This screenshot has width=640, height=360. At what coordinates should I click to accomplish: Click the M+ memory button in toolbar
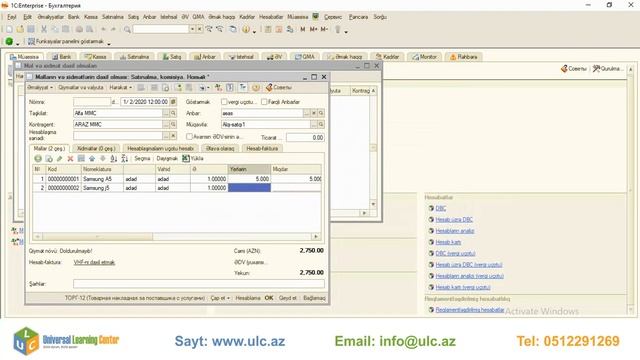coord(313,29)
